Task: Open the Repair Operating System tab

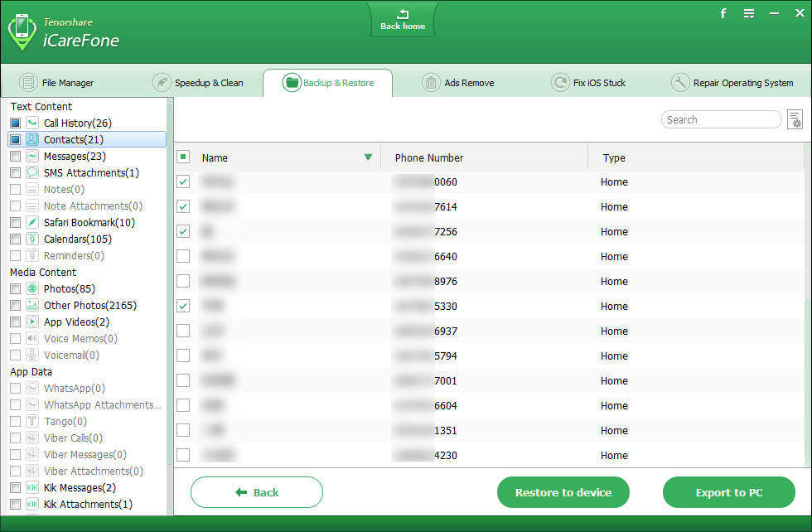Action: 732,82
